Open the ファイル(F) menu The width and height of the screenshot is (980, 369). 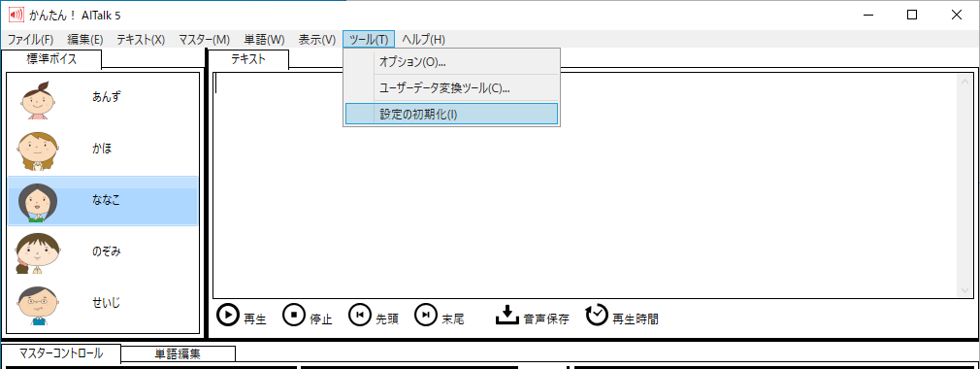click(x=31, y=40)
